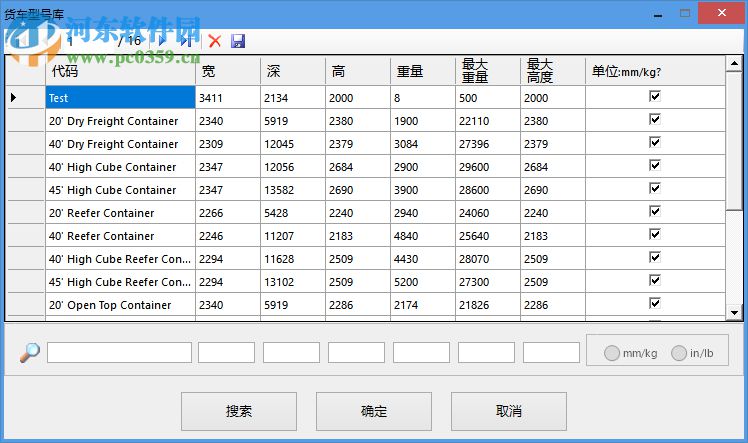Select the mm/kg radio button
Viewport: 748px width, 443px height.
click(612, 353)
